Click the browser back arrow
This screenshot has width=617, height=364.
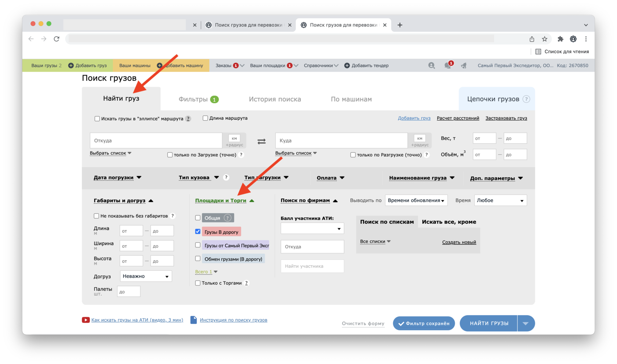pyautogui.click(x=31, y=39)
